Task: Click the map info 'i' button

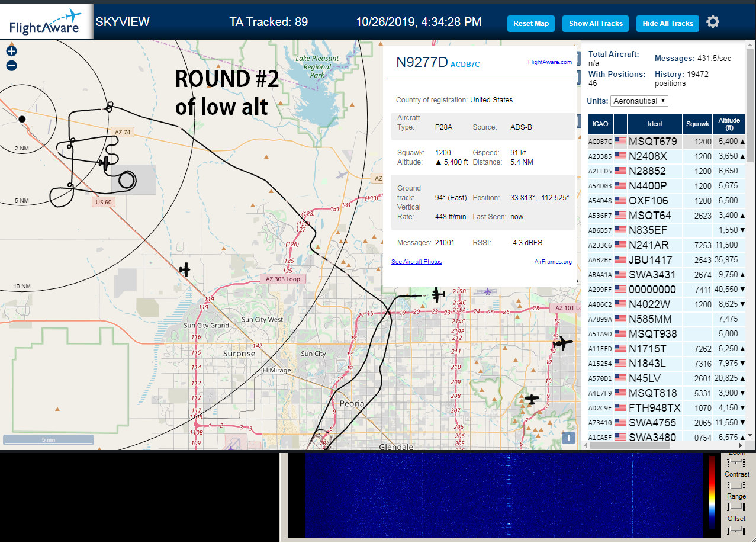Action: click(x=568, y=438)
